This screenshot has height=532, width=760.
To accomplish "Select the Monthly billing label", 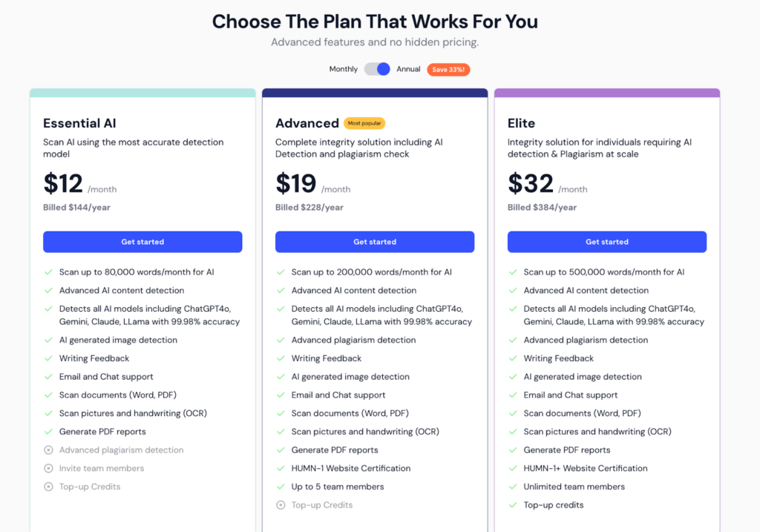I will [x=343, y=69].
